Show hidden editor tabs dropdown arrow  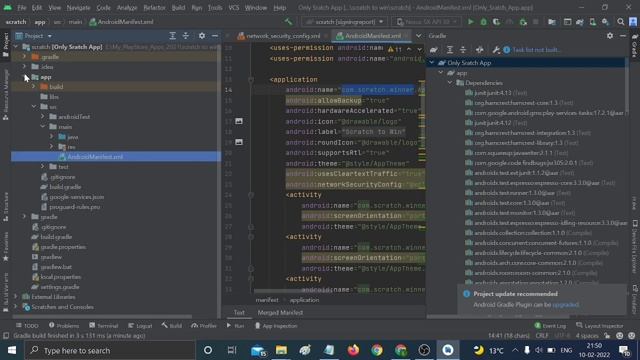(418, 36)
